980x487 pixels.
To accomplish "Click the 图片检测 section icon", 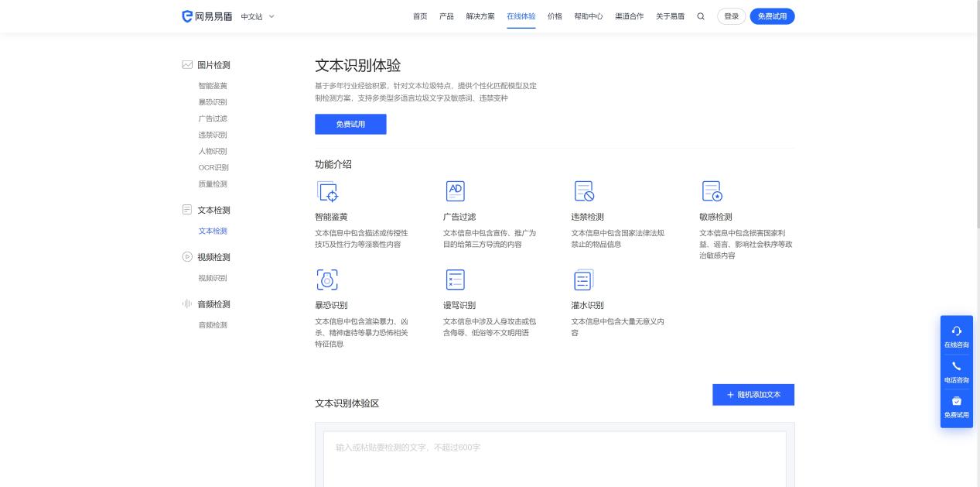I will tap(187, 65).
